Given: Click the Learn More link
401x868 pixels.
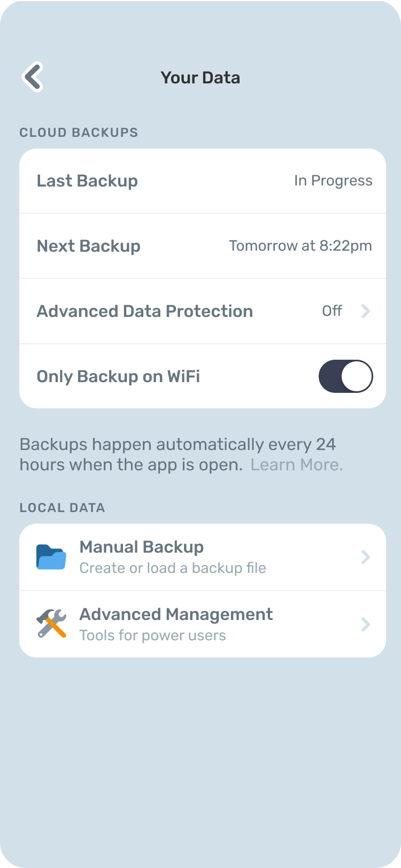Looking at the screenshot, I should click(297, 464).
